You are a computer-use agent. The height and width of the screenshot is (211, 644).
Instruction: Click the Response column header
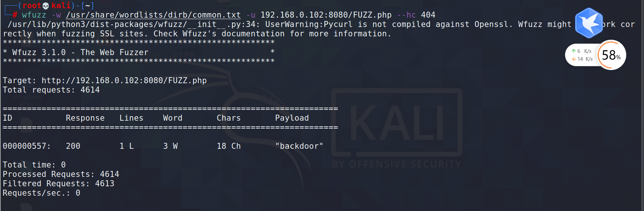[85, 118]
